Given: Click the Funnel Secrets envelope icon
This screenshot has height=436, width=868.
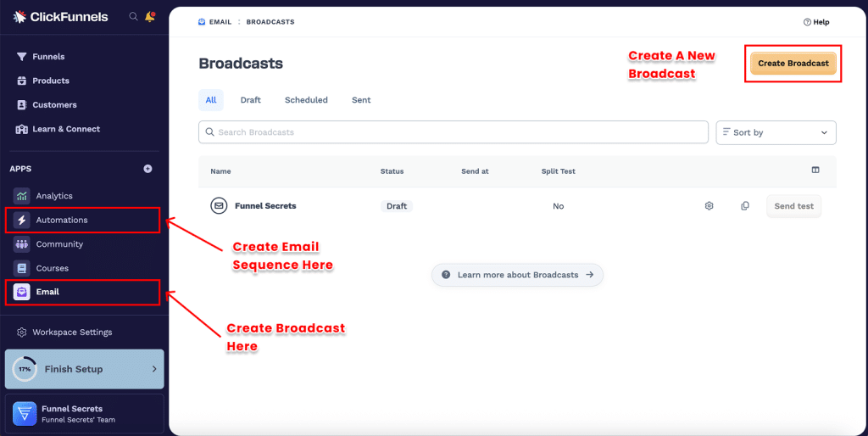Looking at the screenshot, I should coord(219,205).
